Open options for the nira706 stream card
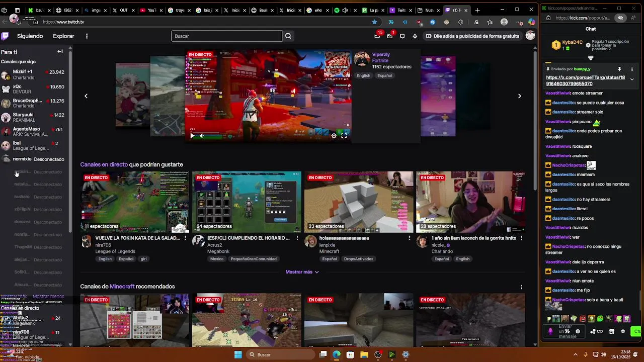Viewport: 644px width, 362px height. pos(185,238)
